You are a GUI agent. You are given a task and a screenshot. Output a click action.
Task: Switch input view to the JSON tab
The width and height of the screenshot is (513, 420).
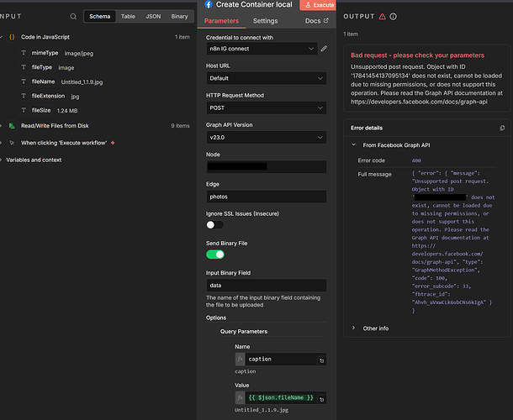[x=153, y=16]
